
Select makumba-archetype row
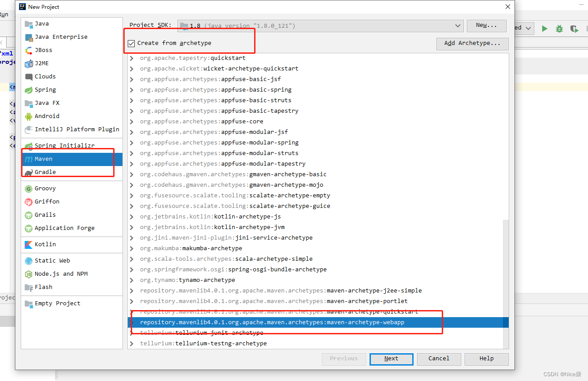pos(315,248)
